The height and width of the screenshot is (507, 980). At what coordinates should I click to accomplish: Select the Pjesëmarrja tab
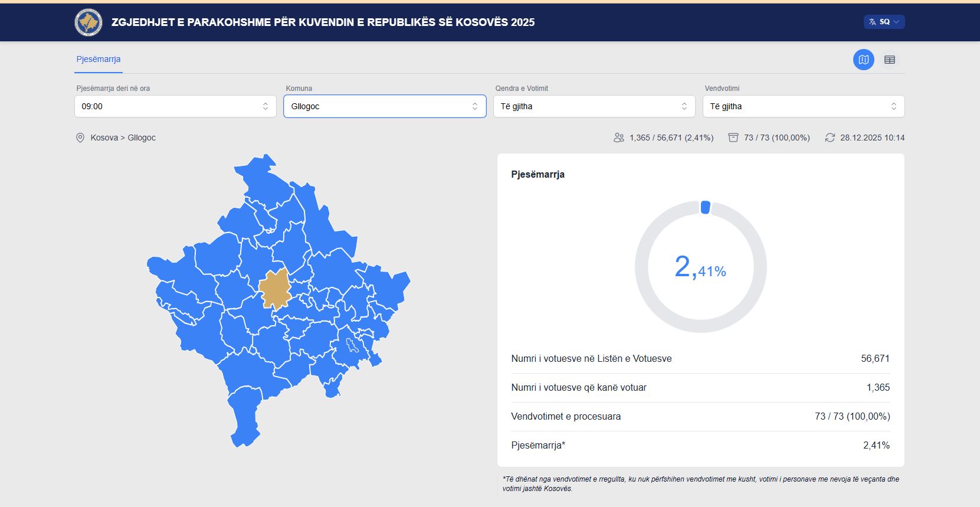pyautogui.click(x=99, y=59)
